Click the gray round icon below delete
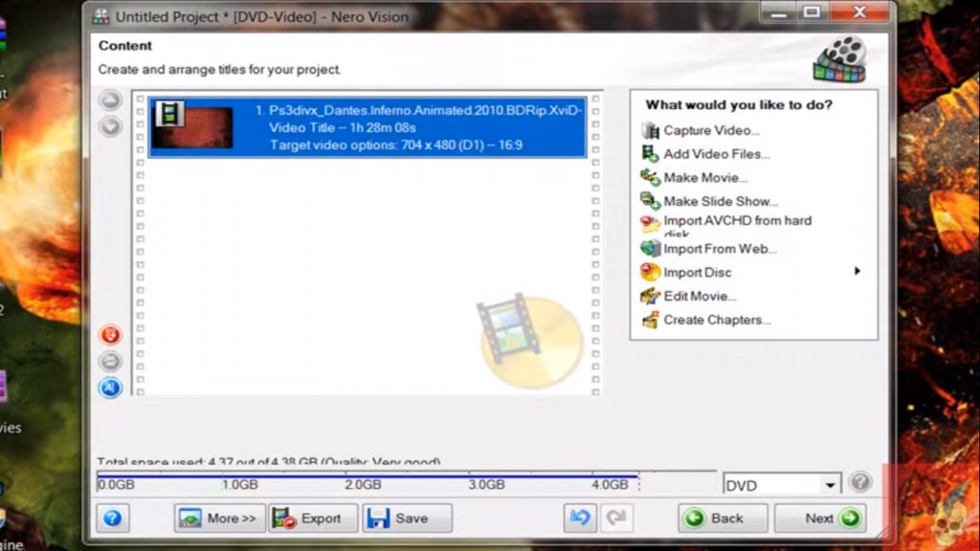The image size is (980, 551). pyautogui.click(x=111, y=361)
